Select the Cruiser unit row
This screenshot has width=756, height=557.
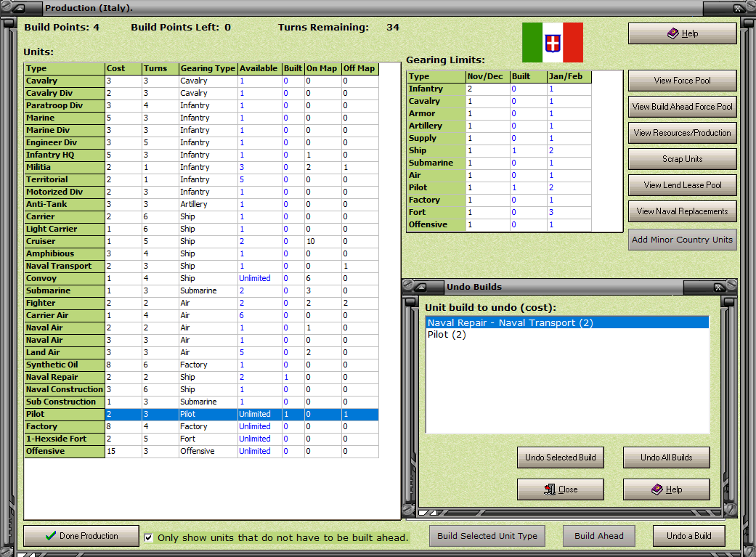202,241
